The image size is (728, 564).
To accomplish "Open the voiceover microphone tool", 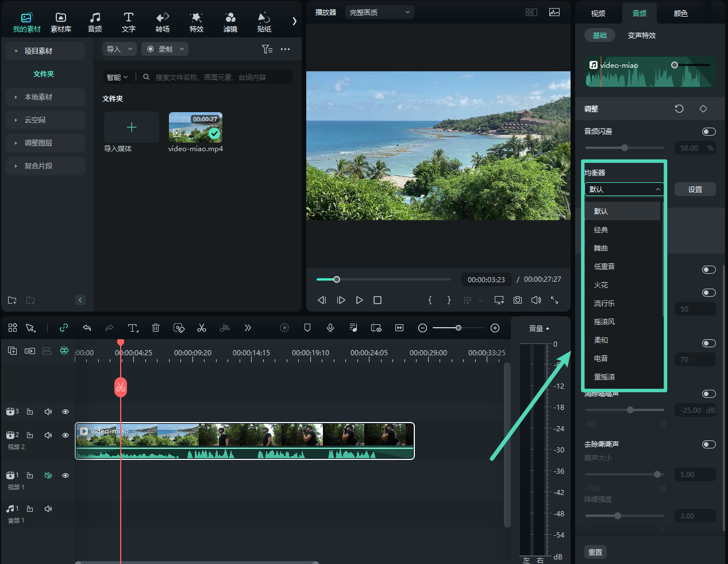I will pyautogui.click(x=330, y=328).
